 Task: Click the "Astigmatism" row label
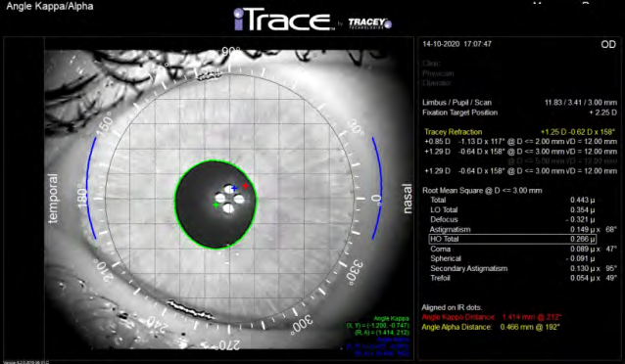[x=450, y=229]
